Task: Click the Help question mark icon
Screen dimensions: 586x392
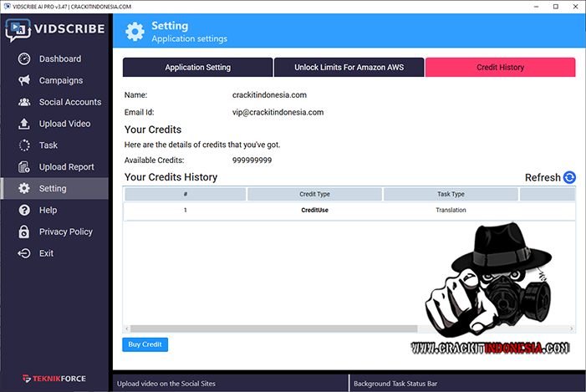Action: pyautogui.click(x=24, y=210)
